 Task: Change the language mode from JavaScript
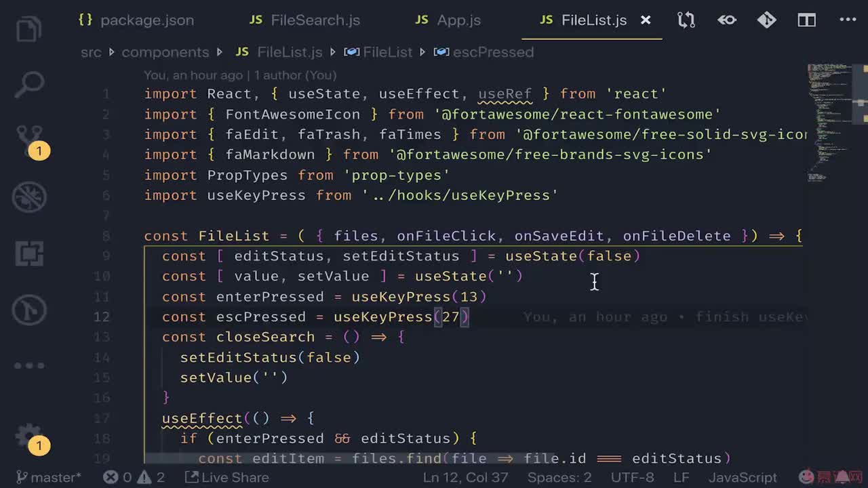pos(743,477)
